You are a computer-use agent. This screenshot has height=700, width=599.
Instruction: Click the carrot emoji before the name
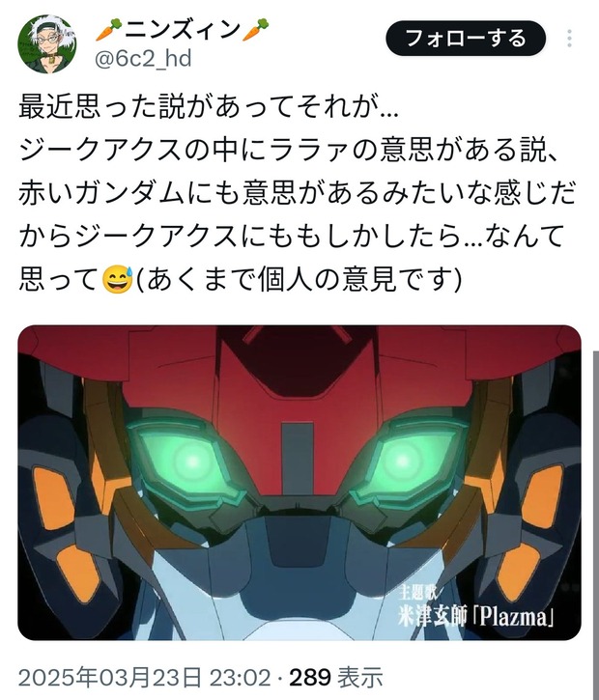click(x=109, y=30)
